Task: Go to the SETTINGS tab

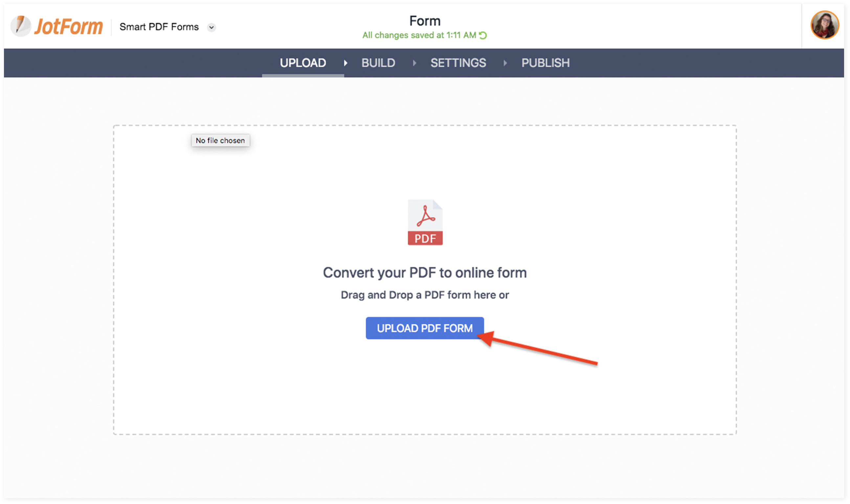Action: (x=458, y=63)
